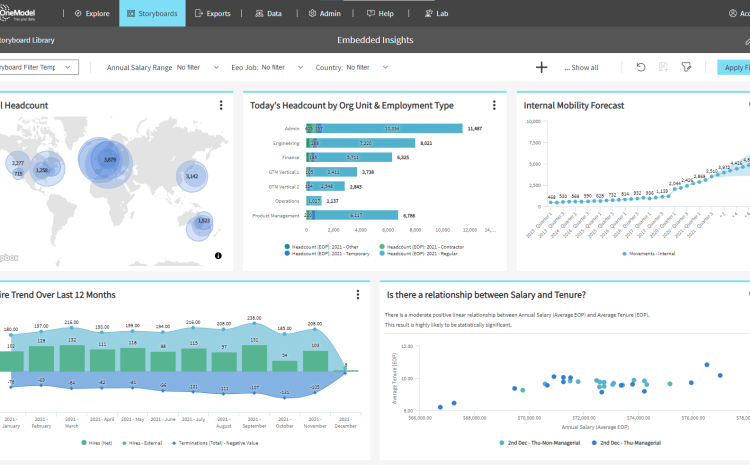The height and width of the screenshot is (465, 750).
Task: Toggle 2nd Dec Non-Managerial legend
Action: tap(540, 443)
